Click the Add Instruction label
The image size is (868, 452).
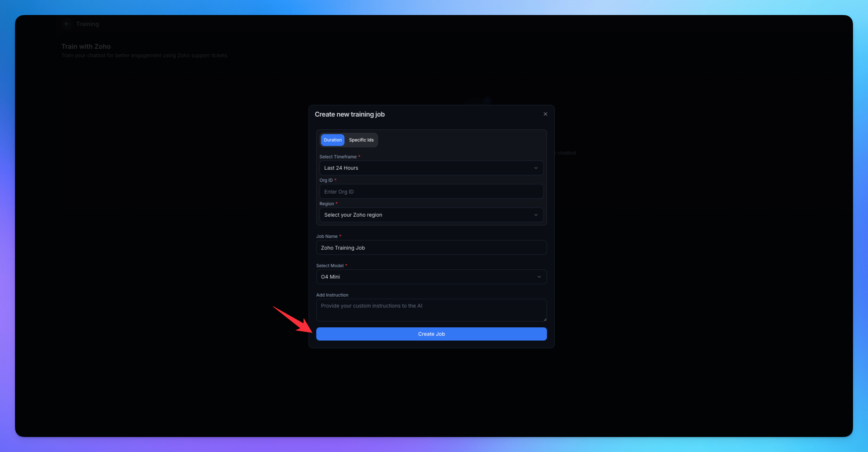pos(332,295)
